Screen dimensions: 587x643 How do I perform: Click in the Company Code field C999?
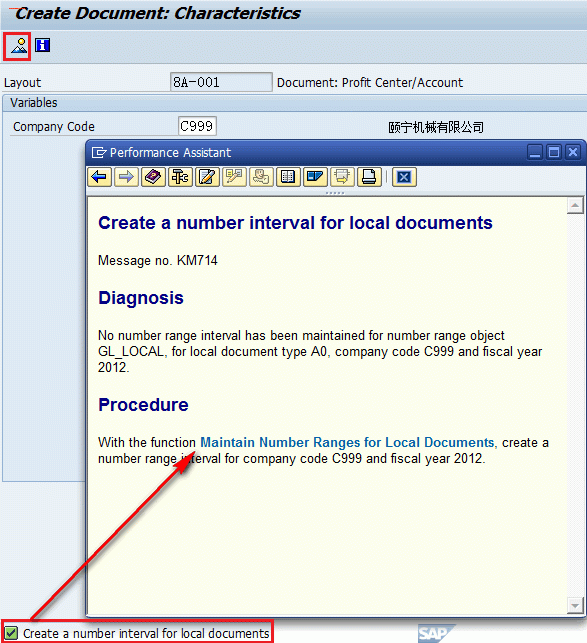tap(197, 126)
